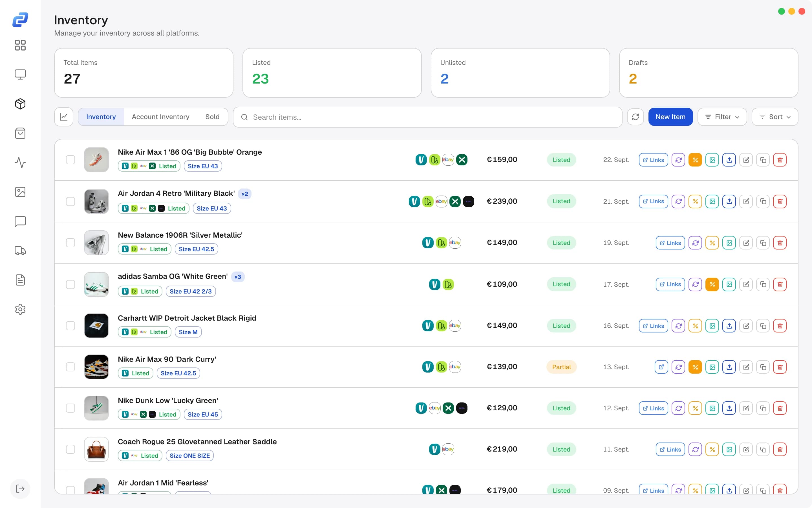Edit the New Balance 1906R item
Image resolution: width=812 pixels, height=508 pixels.
tap(746, 243)
